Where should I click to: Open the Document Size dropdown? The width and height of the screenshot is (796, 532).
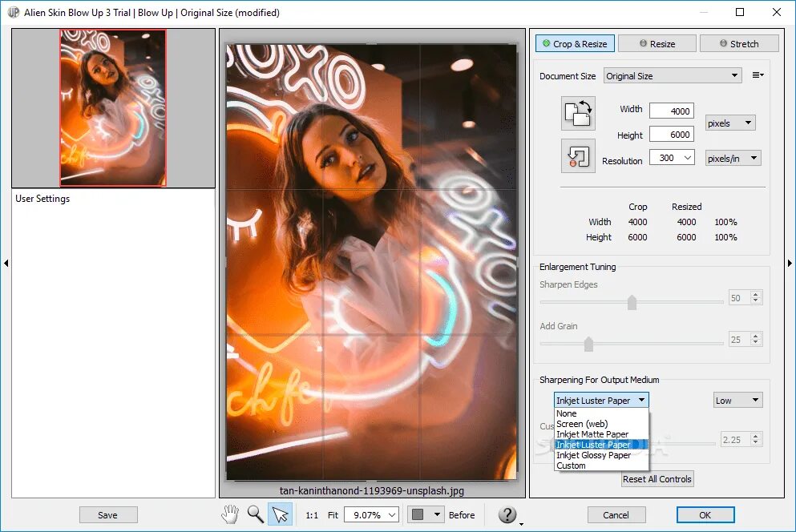point(673,76)
